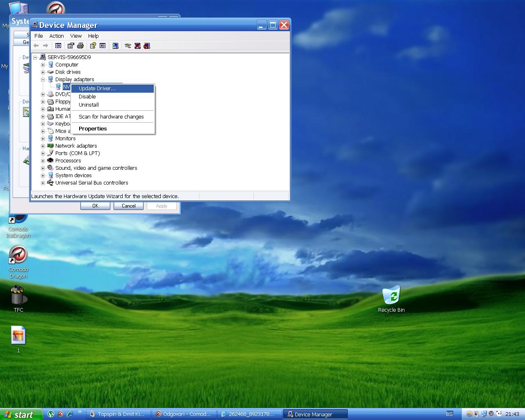Image resolution: width=525 pixels, height=420 pixels.
Task: Switch to Odgovori - Comod... taskbar window
Action: pos(184,414)
